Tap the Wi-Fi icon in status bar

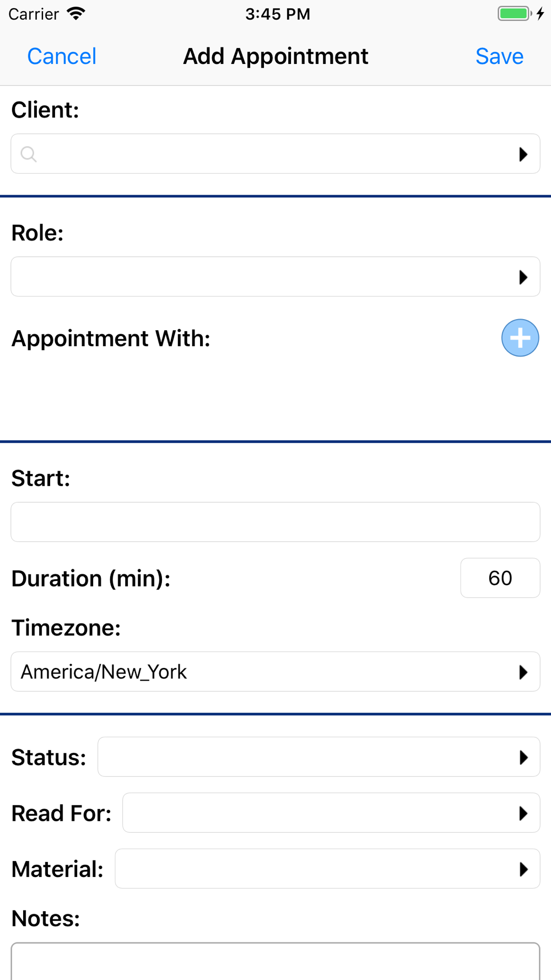click(76, 14)
